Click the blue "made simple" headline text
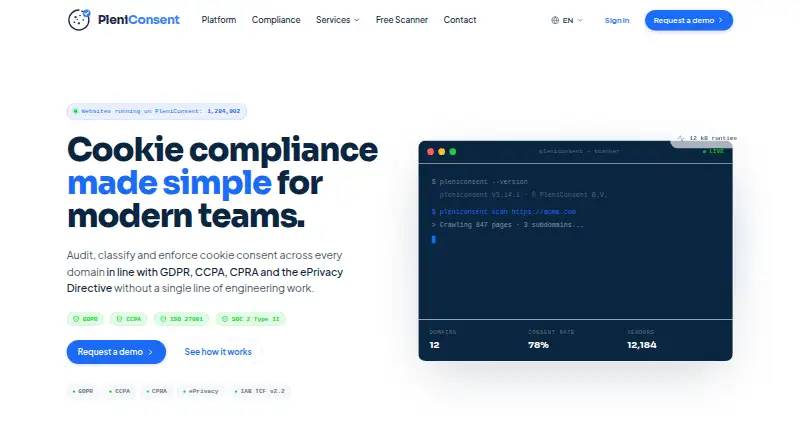 [x=169, y=183]
